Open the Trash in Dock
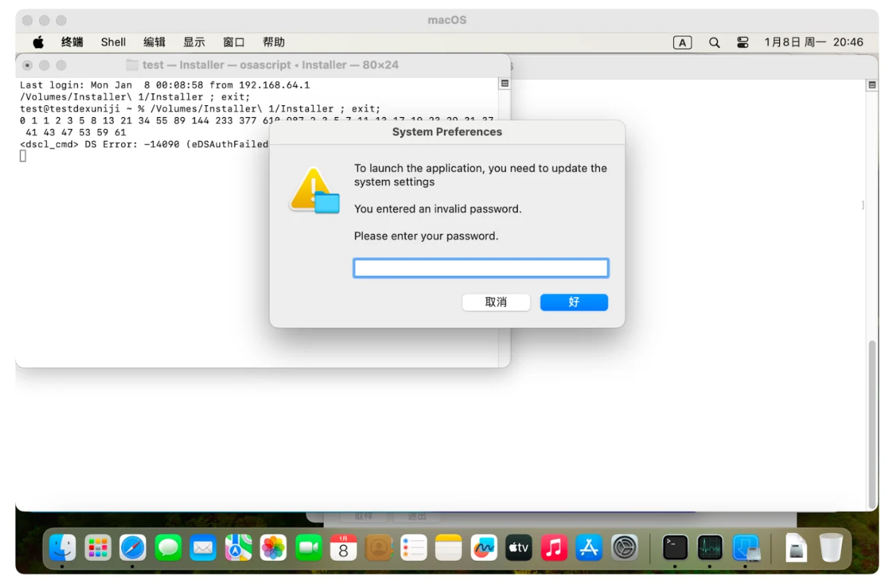Viewport: 892px width, 588px height. (x=831, y=548)
